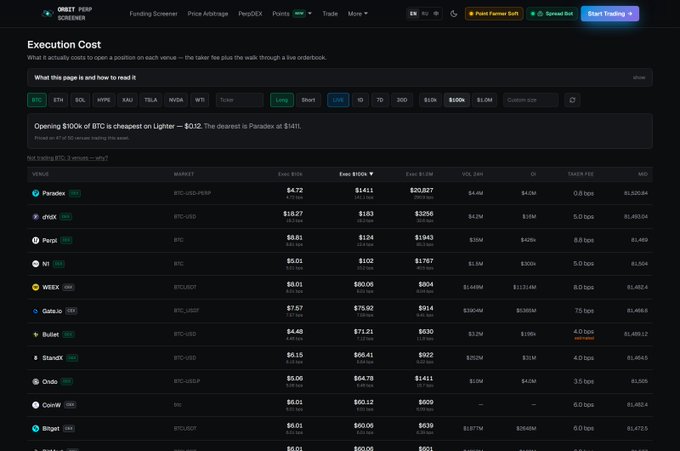This screenshot has width=680, height=451.
Task: Click the DEX badge next to Ondo
Action: 67,381
